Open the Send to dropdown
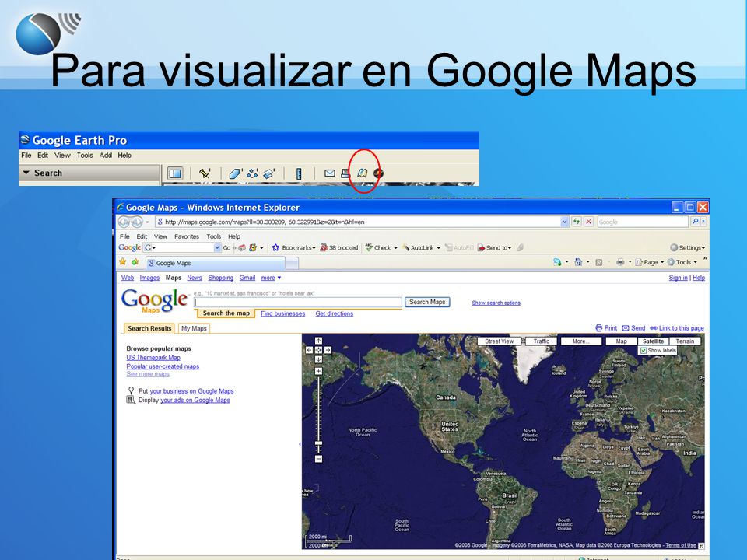This screenshot has width=747, height=560. [495, 247]
